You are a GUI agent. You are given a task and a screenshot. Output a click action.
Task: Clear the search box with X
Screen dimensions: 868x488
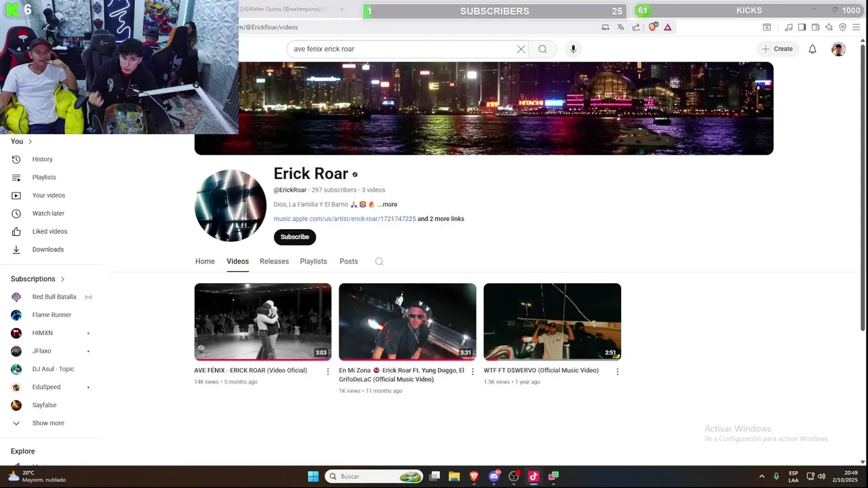point(521,49)
